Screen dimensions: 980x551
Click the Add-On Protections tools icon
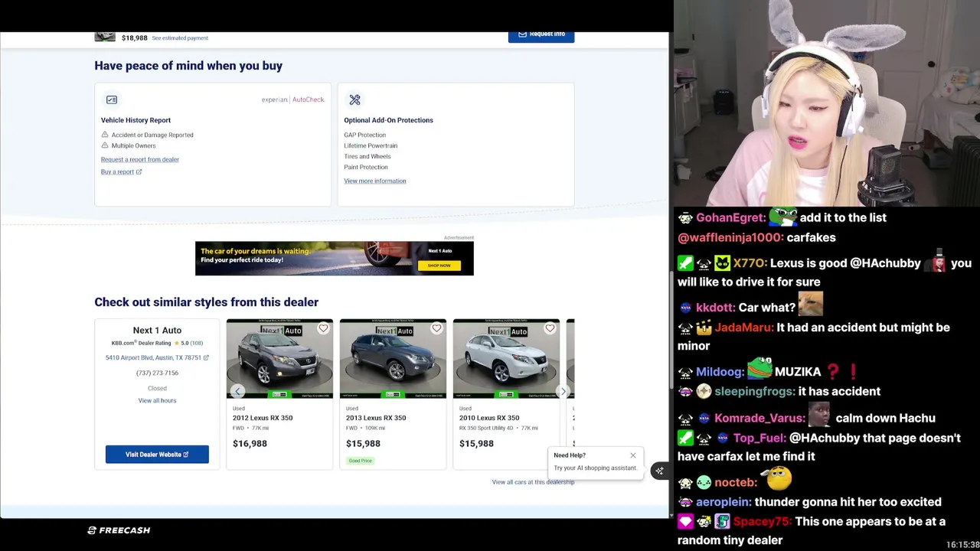tap(354, 99)
